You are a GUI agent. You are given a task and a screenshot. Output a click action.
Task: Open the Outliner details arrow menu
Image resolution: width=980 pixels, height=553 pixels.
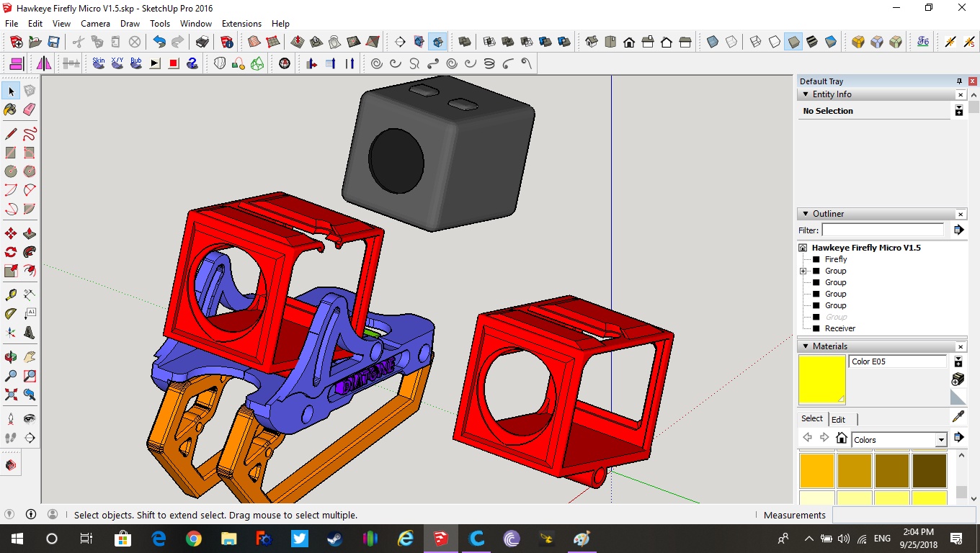coord(958,230)
